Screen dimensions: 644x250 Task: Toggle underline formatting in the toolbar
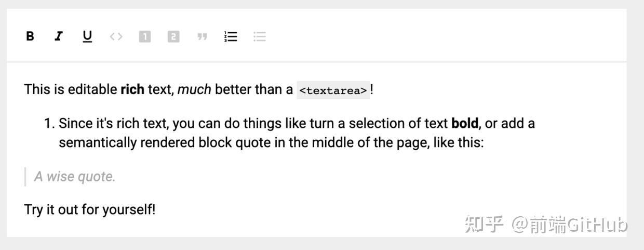pos(87,36)
